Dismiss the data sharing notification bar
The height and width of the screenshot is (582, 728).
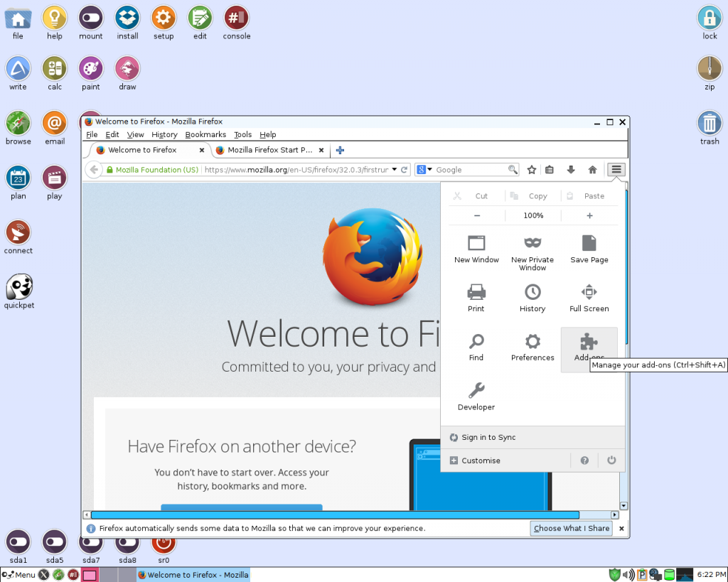click(x=621, y=528)
